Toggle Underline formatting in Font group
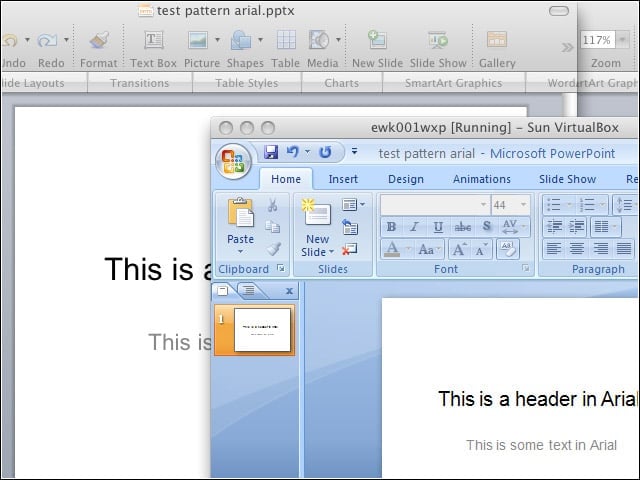This screenshot has width=640, height=480. (x=438, y=227)
